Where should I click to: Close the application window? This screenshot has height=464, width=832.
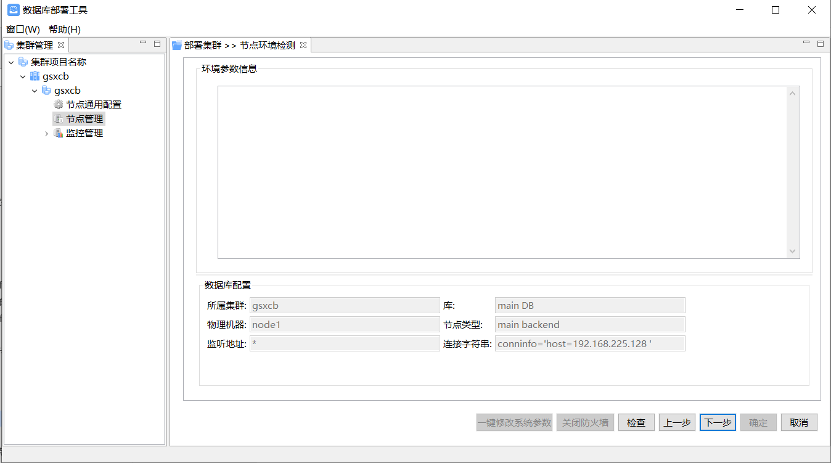(812, 10)
